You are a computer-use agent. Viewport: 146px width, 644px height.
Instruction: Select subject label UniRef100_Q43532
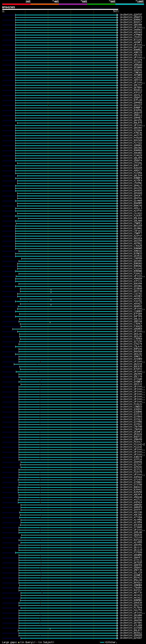click(x=131, y=256)
